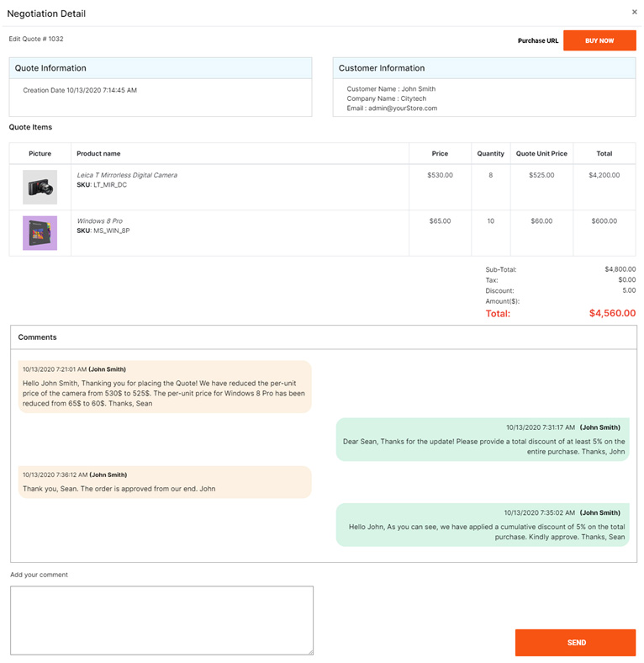
Task: Click Company Name : Citytech
Action: point(386,98)
